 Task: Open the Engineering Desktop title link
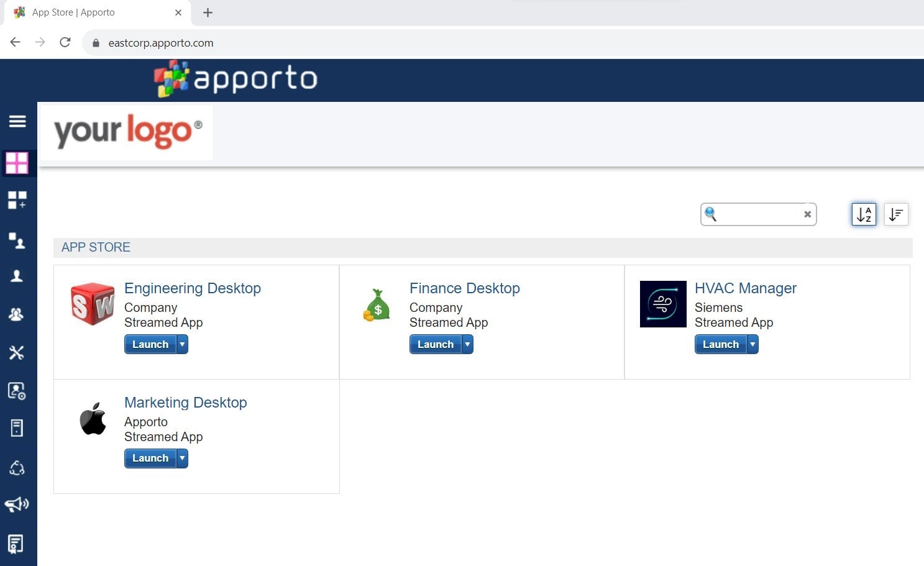pyautogui.click(x=193, y=288)
